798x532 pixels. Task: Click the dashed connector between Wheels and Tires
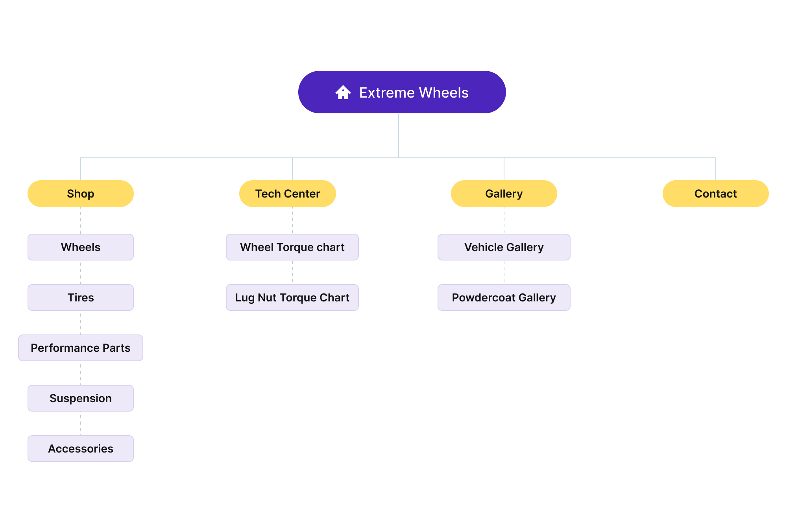tap(81, 272)
